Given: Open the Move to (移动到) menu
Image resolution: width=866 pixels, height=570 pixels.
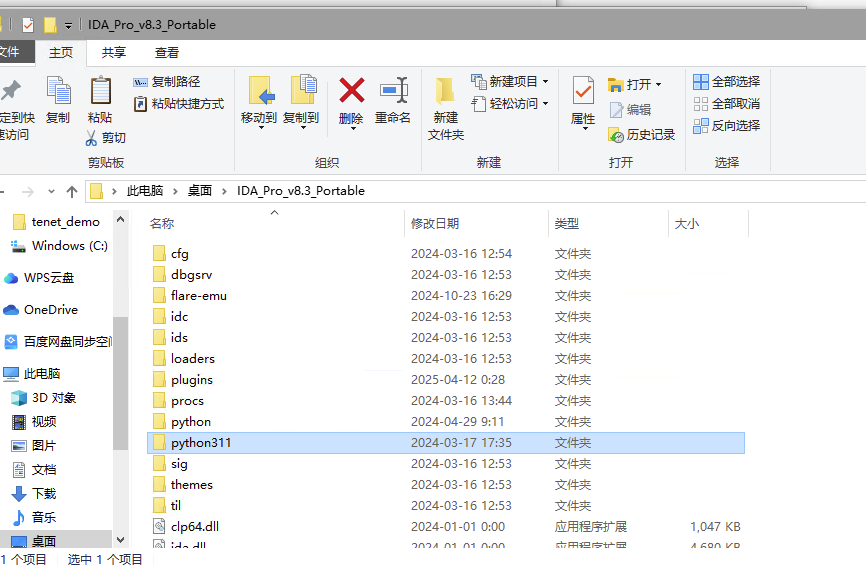Looking at the screenshot, I should pos(258,103).
